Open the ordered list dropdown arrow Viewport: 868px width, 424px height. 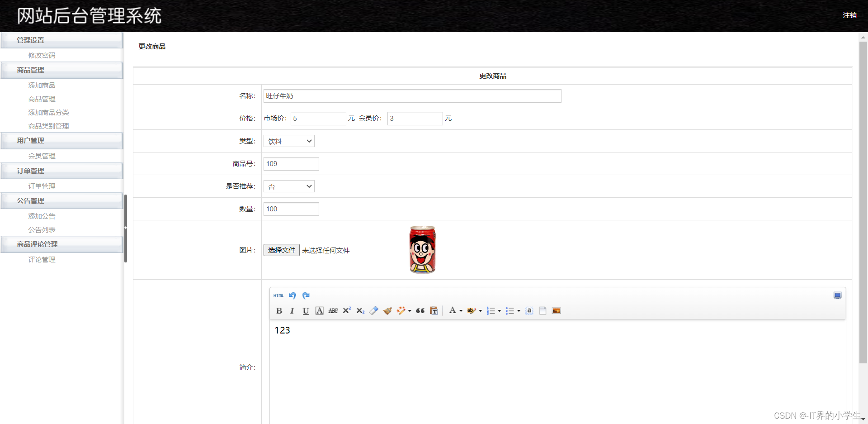499,311
